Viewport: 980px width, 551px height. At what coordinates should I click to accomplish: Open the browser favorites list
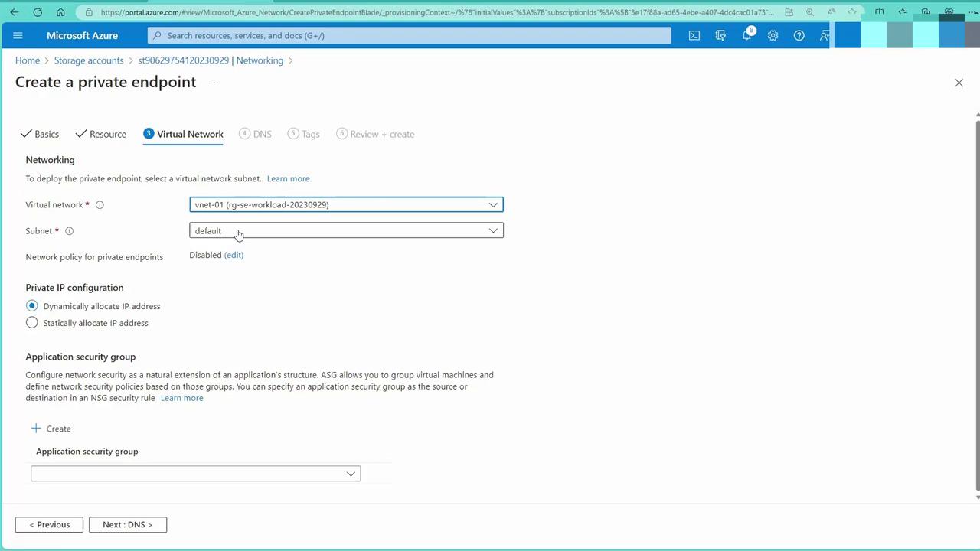tap(903, 12)
